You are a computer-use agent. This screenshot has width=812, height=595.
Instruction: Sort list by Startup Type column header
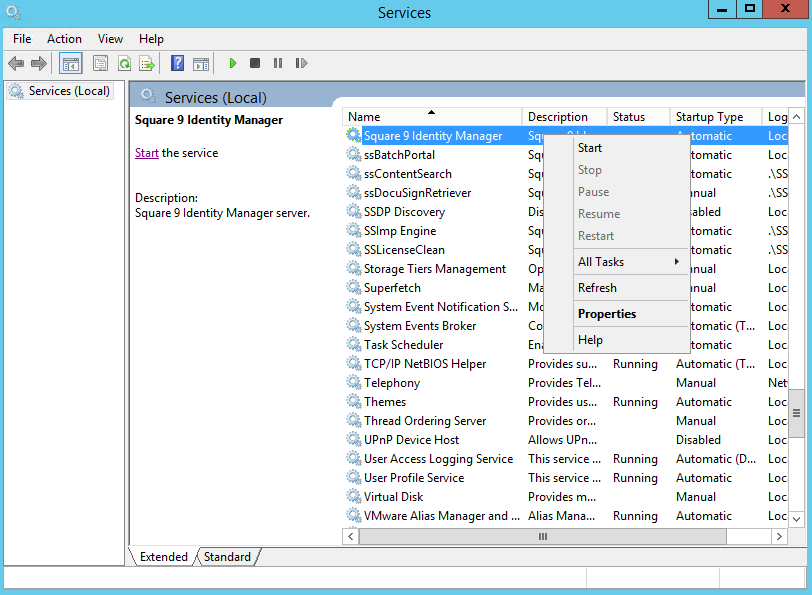[709, 117]
